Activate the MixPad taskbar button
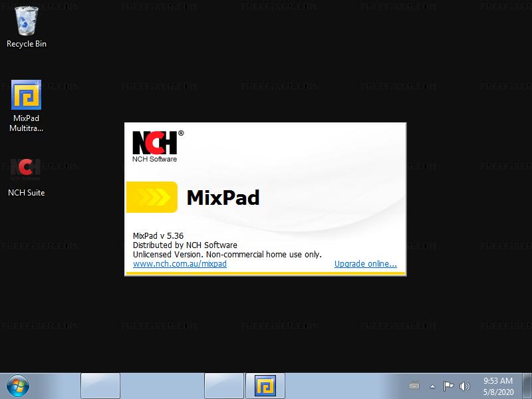Image resolution: width=532 pixels, height=399 pixels. [x=265, y=386]
